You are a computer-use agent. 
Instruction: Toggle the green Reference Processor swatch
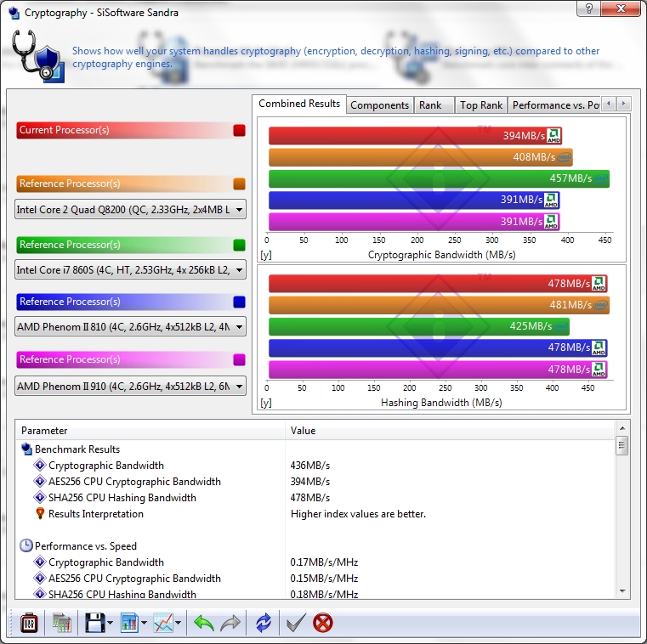click(x=239, y=245)
